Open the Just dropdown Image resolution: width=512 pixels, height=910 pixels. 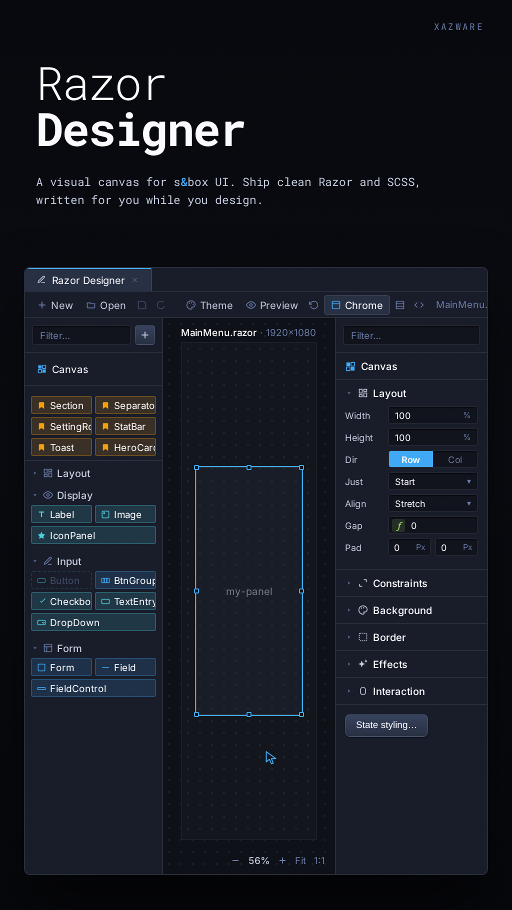(x=433, y=482)
